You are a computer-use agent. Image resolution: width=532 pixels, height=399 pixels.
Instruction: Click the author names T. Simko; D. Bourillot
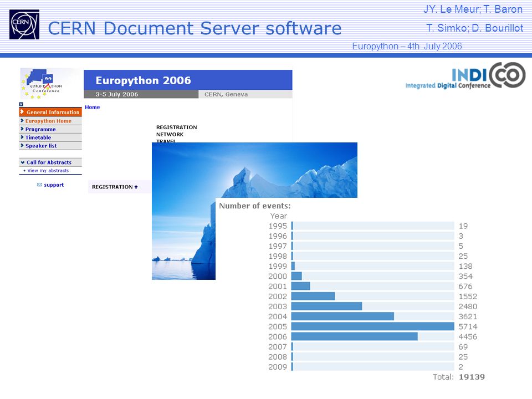coord(475,28)
